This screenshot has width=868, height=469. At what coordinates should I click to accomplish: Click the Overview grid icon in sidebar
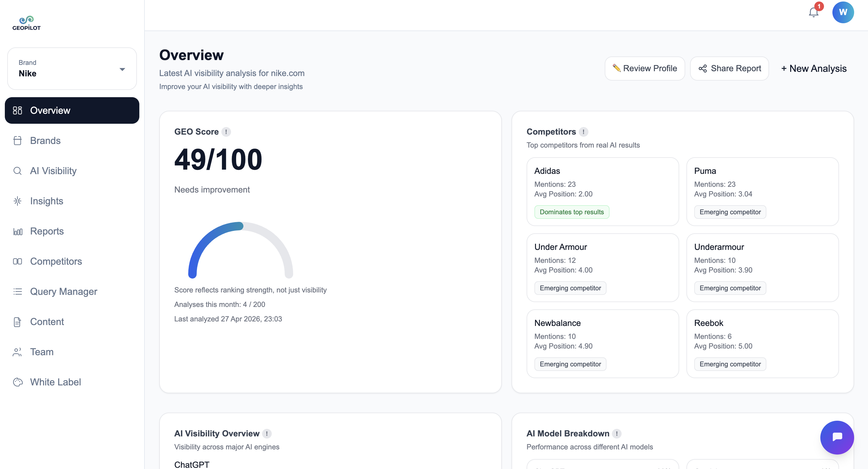pos(17,110)
